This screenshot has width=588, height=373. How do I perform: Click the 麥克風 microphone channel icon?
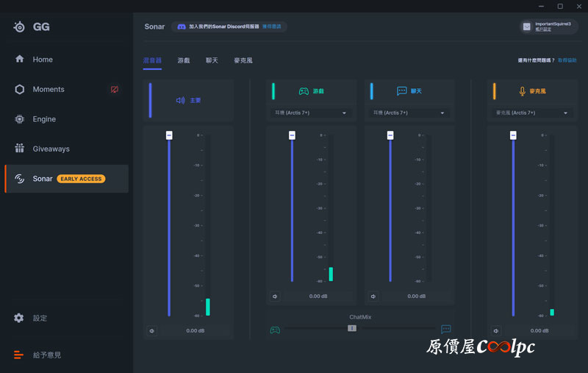523,91
